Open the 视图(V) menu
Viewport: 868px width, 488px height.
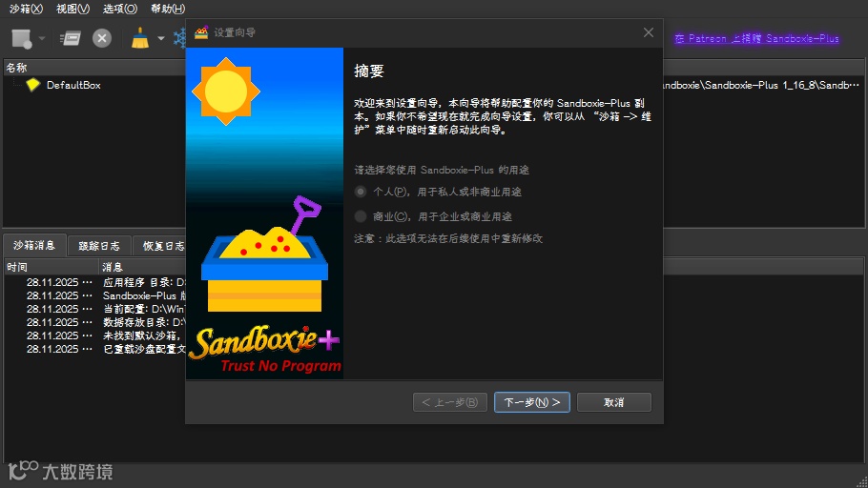coord(73,9)
